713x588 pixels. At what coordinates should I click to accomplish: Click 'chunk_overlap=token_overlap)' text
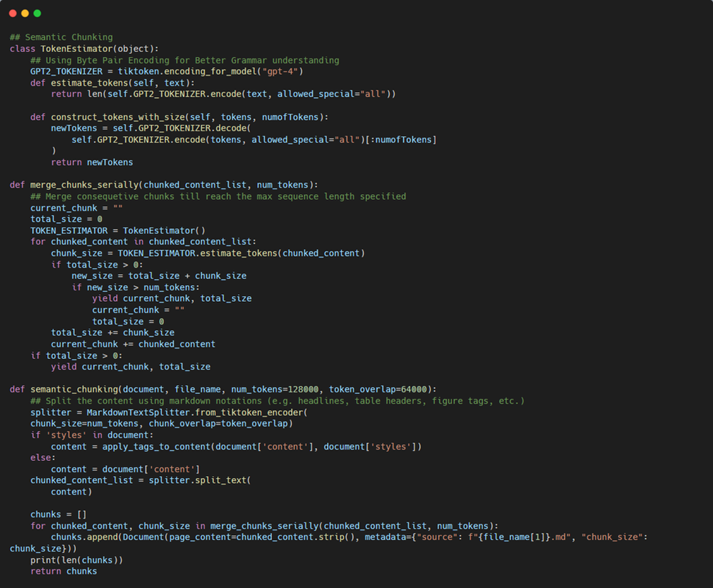pos(221,423)
